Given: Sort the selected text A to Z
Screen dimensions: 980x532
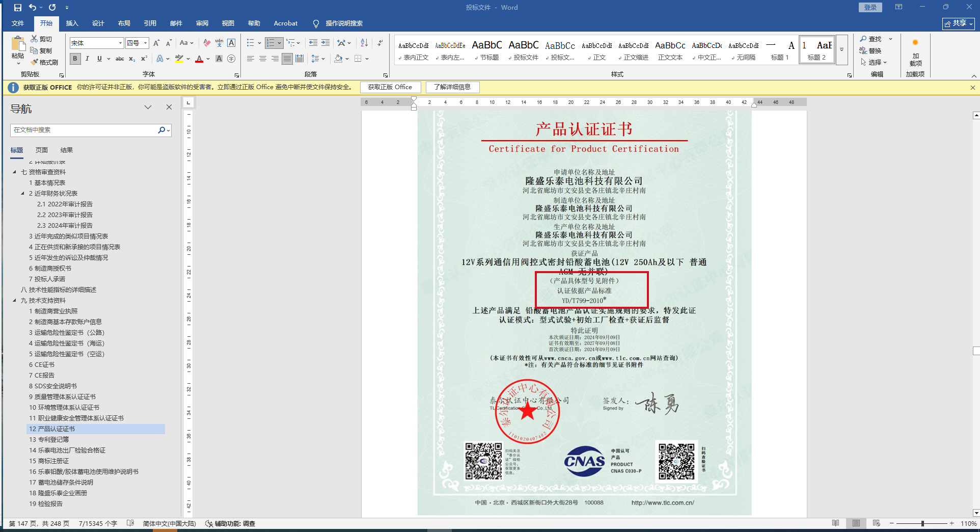Looking at the screenshot, I should [364, 43].
